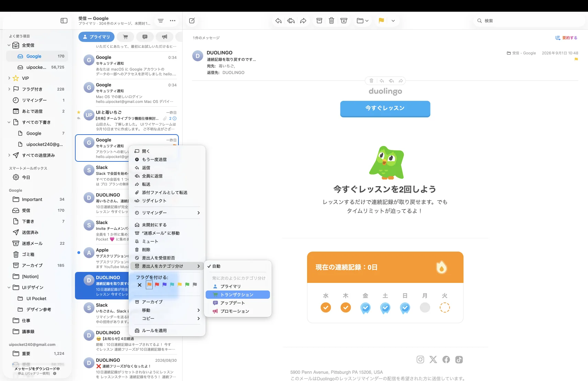
Task: Click the mini forward icon in message header
Action: [401, 81]
